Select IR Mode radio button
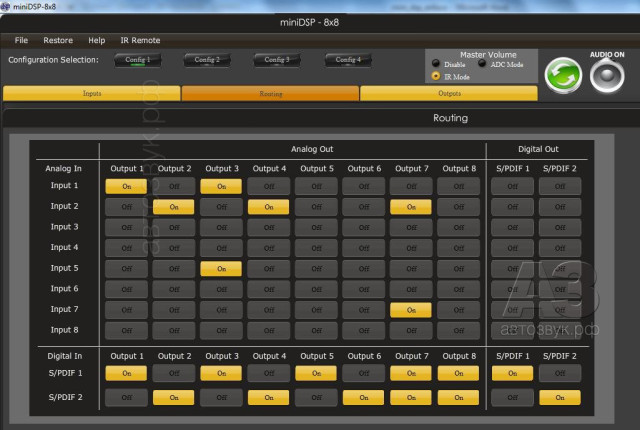 pyautogui.click(x=436, y=76)
